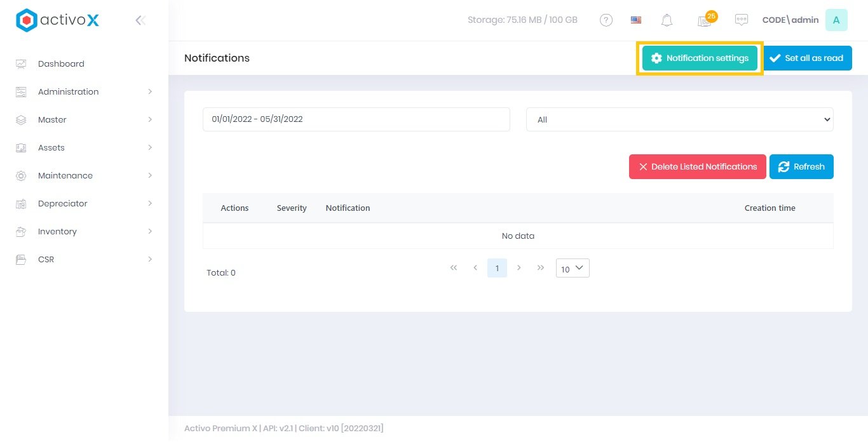Click the US flag language icon
Screen dimensions: 868x442
coord(636,20)
